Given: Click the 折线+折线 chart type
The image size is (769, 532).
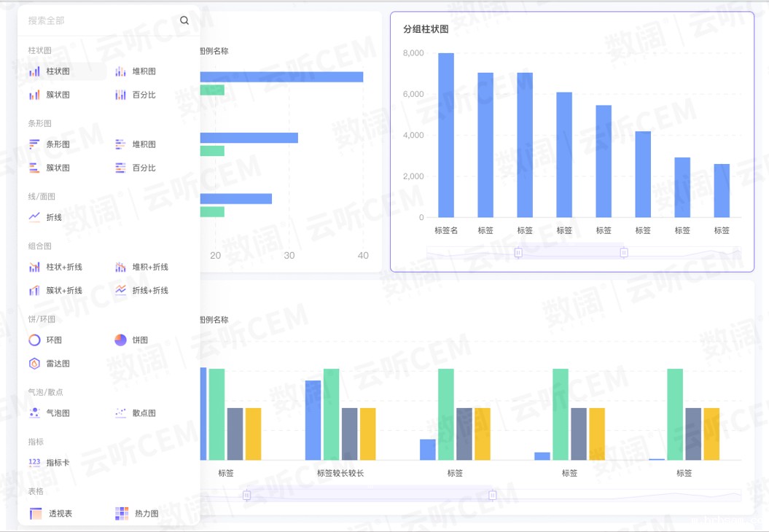Looking at the screenshot, I should click(149, 291).
